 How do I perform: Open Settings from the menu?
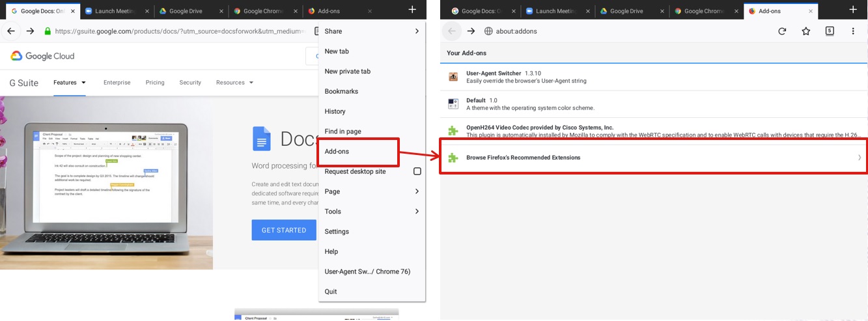click(x=372, y=232)
